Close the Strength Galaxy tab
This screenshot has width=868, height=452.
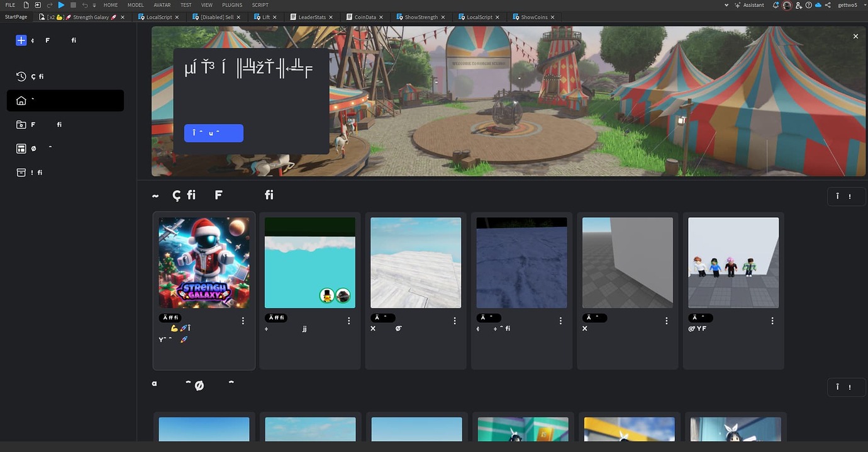[x=123, y=18]
